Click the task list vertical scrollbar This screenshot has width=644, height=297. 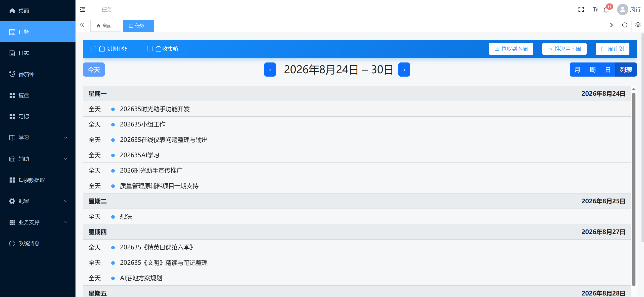[634, 189]
